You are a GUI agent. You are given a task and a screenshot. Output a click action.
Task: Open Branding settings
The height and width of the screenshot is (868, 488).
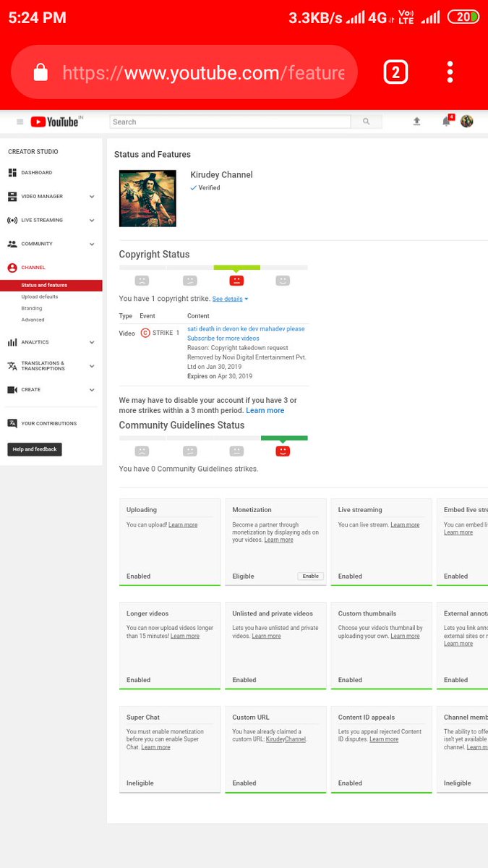coord(32,308)
